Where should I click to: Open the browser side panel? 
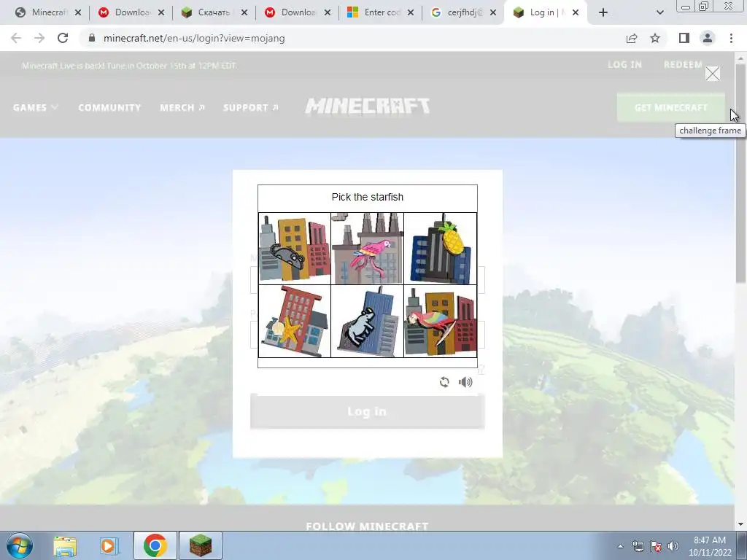click(x=684, y=38)
